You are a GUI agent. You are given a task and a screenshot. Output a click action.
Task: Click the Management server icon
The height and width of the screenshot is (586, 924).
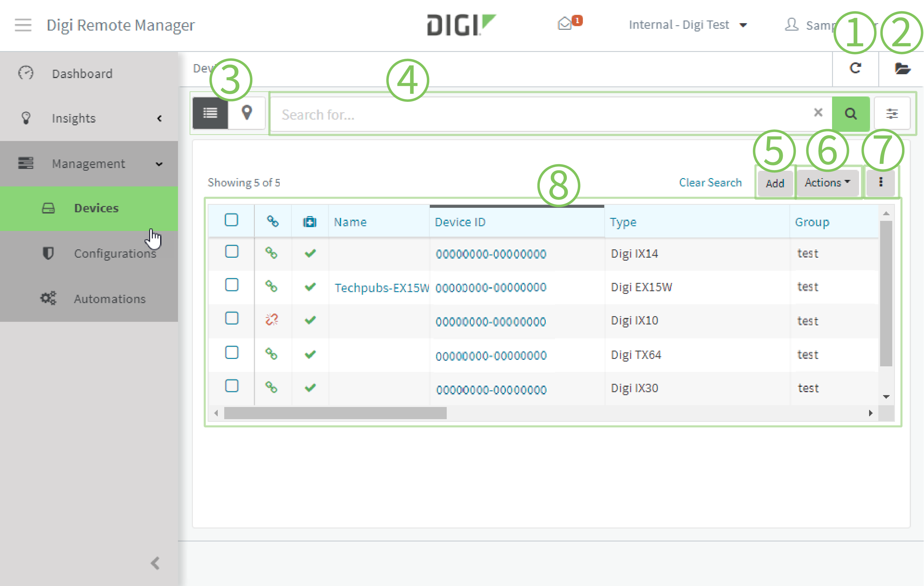pos(26,163)
